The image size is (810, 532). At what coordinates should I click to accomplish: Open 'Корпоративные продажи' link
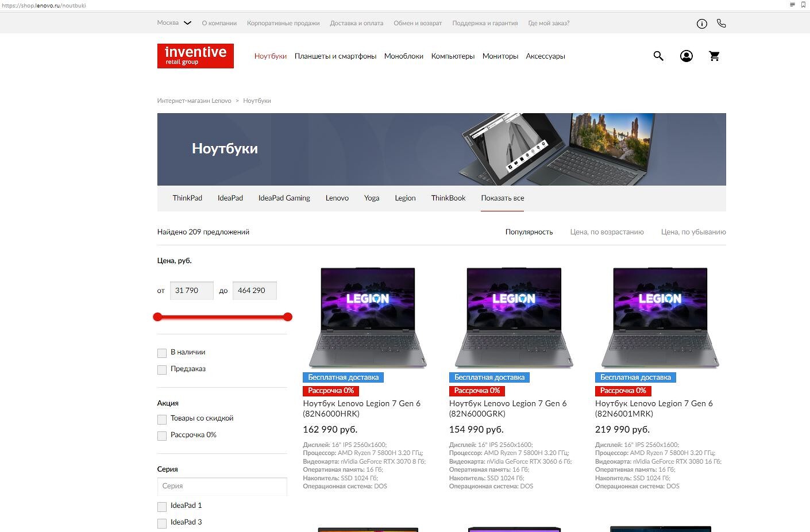pos(283,24)
